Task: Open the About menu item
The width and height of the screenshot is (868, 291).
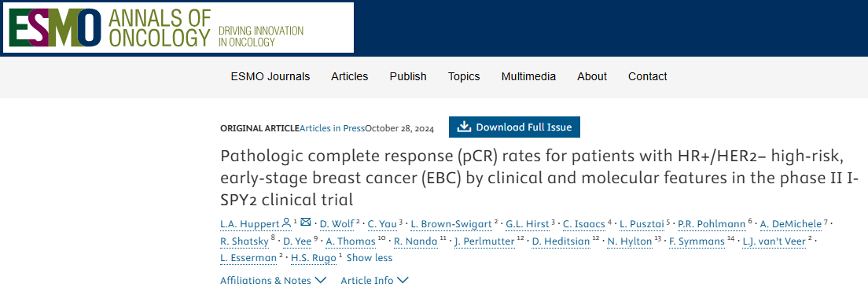Action: 592,77
